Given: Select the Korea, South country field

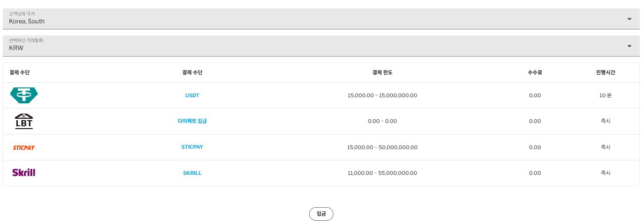Looking at the screenshot, I should pyautogui.click(x=321, y=19).
